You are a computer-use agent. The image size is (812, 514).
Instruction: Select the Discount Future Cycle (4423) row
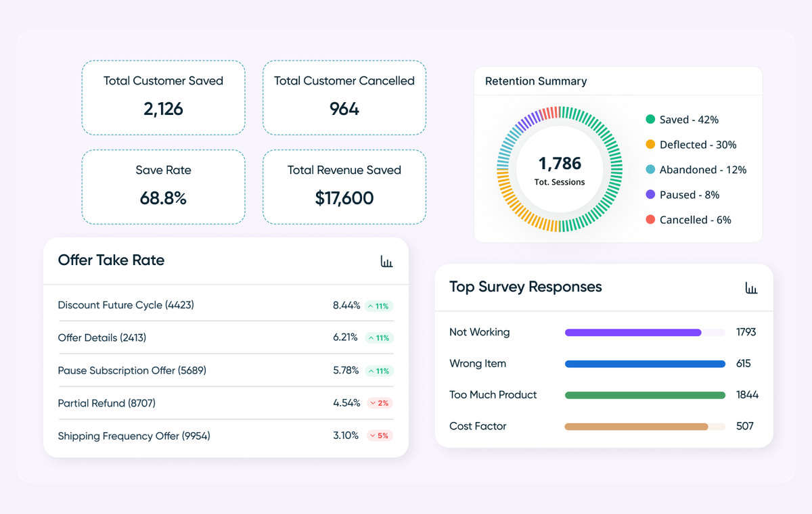(225, 305)
